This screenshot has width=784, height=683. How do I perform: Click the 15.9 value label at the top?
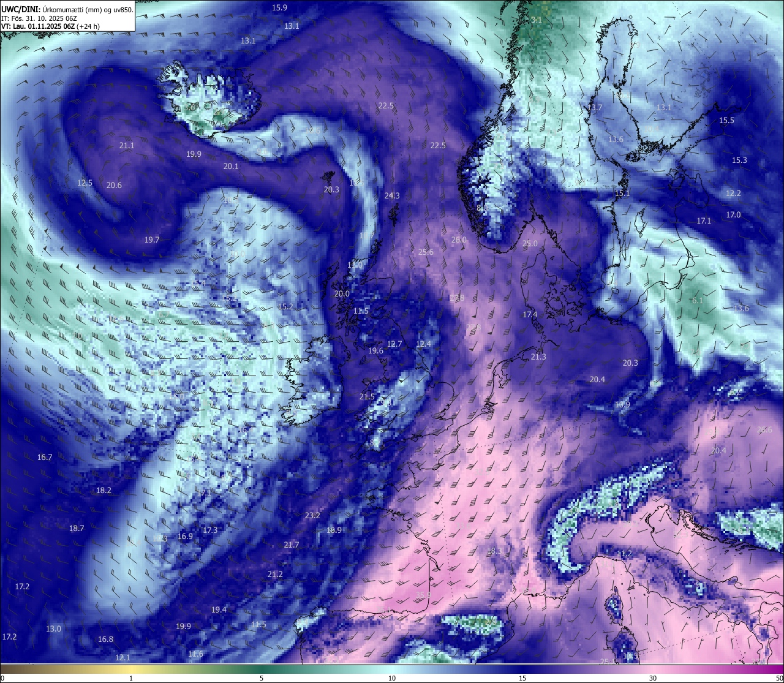pos(279,8)
